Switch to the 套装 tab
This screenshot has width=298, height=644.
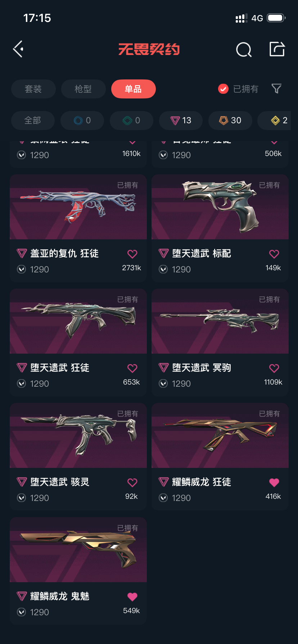coord(33,89)
